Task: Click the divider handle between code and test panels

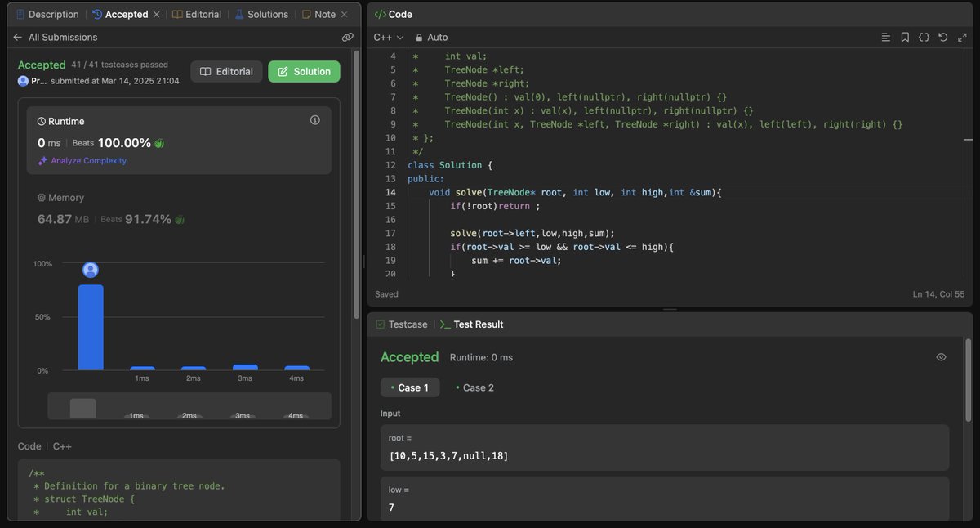Action: (670, 310)
